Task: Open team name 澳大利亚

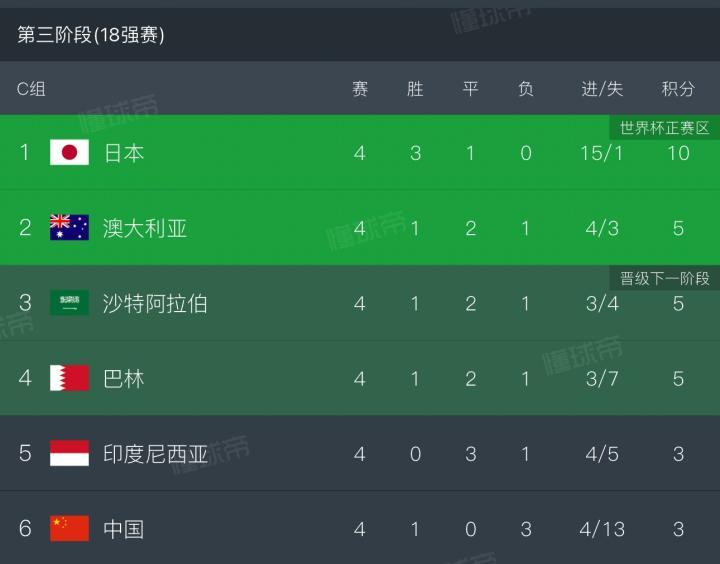Action: (145, 228)
